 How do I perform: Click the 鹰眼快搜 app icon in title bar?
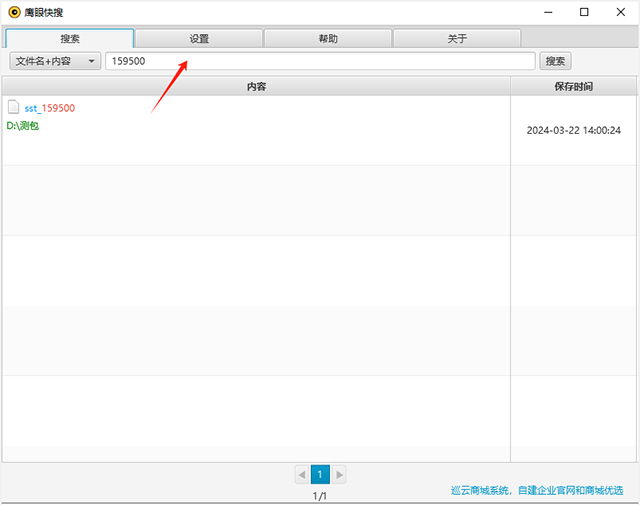[14, 13]
